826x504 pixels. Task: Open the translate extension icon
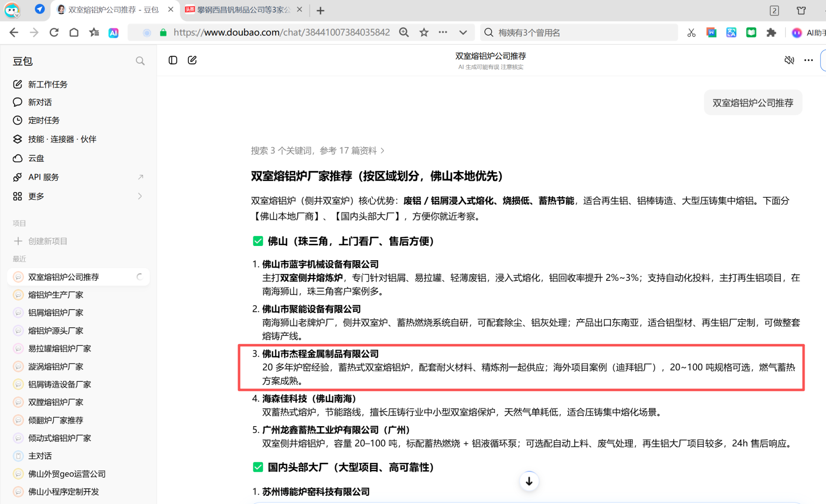click(x=731, y=33)
